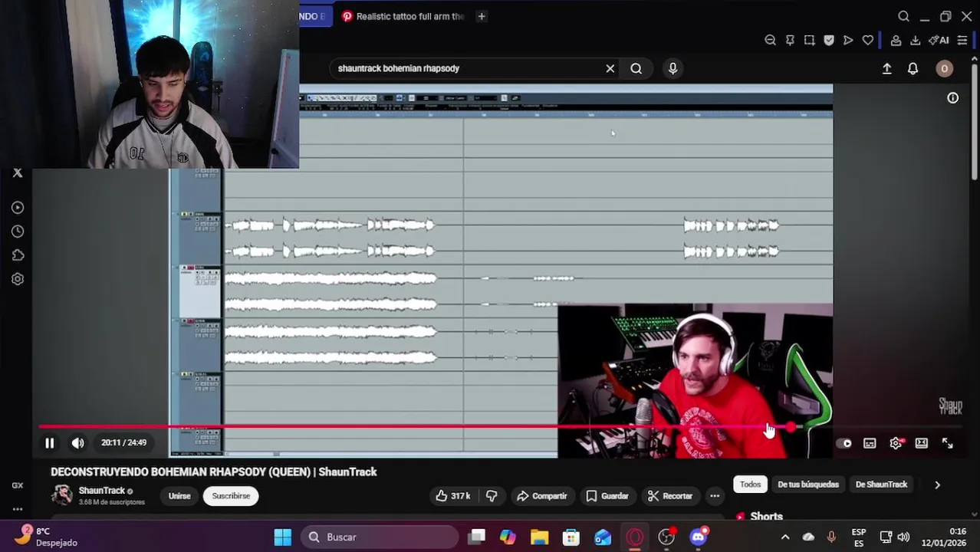Open the clock showing 0:16

(944, 537)
